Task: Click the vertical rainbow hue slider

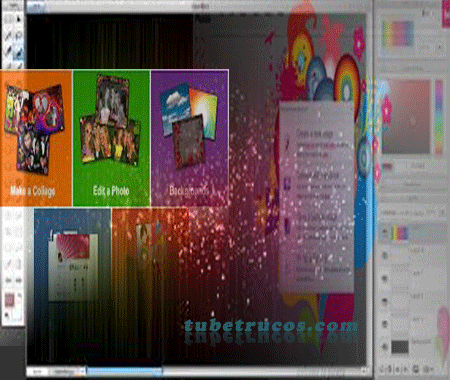Action: [x=439, y=117]
